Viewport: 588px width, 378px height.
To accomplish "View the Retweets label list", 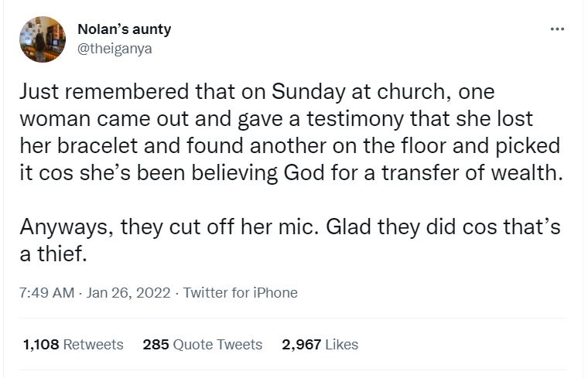I will point(93,344).
